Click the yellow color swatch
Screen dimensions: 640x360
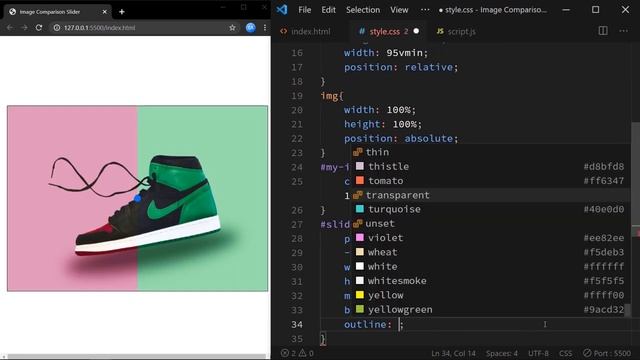point(360,294)
